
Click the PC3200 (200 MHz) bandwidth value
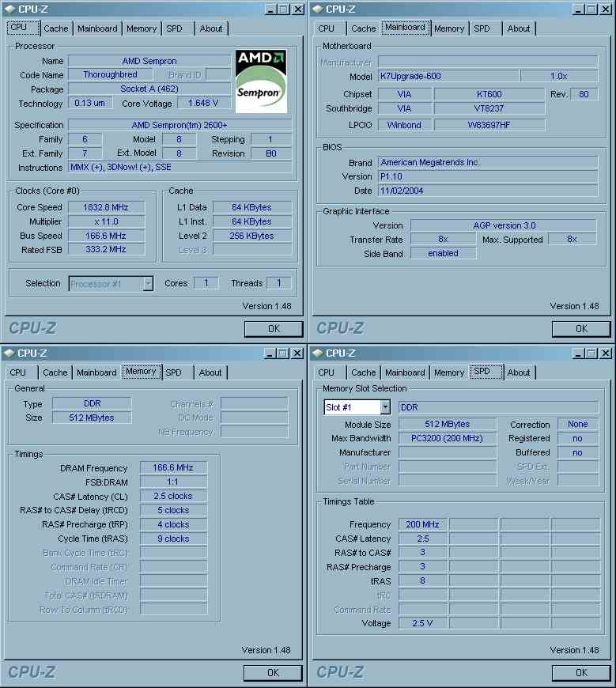click(447, 438)
